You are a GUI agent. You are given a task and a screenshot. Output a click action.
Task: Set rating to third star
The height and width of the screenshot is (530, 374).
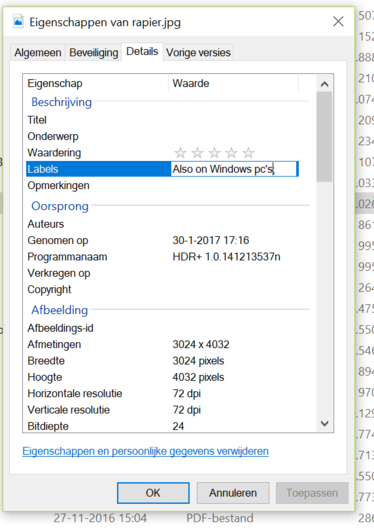click(x=214, y=153)
